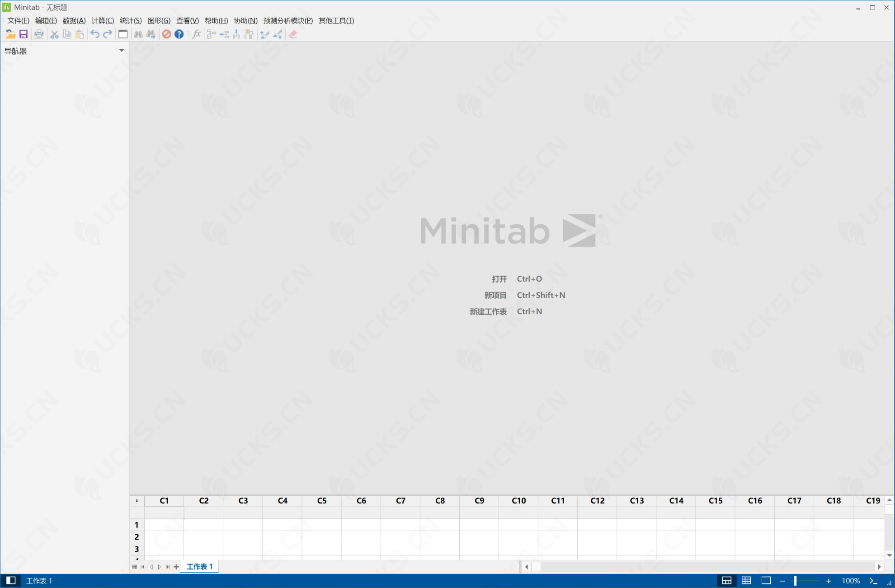Click the two-column swap icon with arrow
This screenshot has width=895, height=588.
coord(249,34)
